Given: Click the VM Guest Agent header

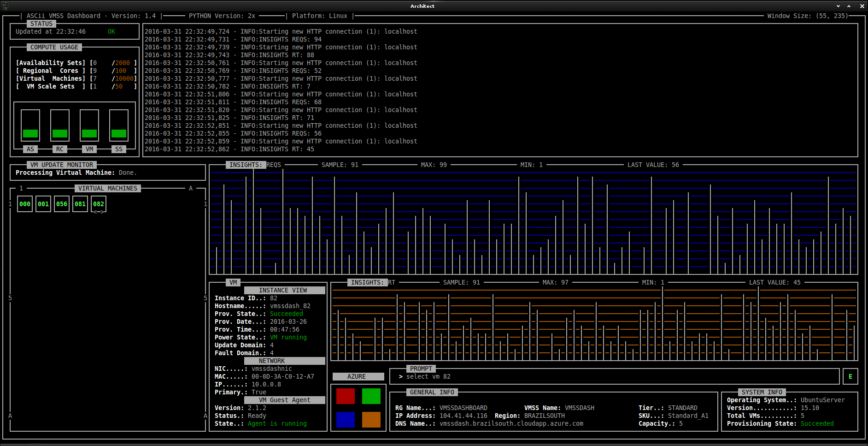Looking at the screenshot, I should (284, 400).
